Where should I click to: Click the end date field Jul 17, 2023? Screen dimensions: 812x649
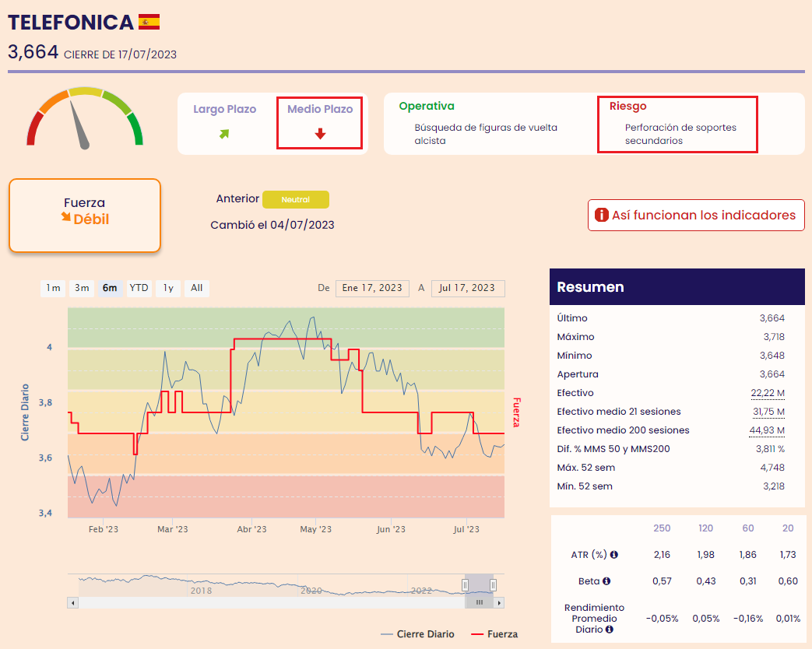pyautogui.click(x=468, y=288)
